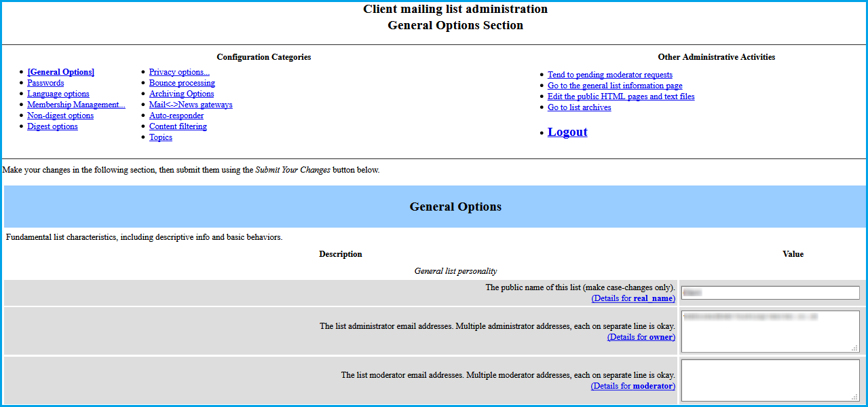Click the public list name input field
Image resolution: width=868 pixels, height=407 pixels.
click(x=770, y=293)
